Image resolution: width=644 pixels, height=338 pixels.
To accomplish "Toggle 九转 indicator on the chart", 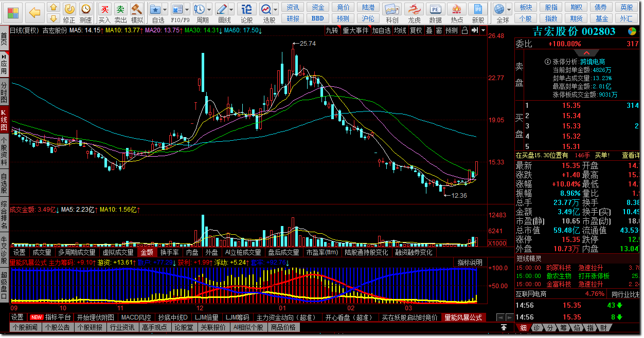I will pos(332,30).
